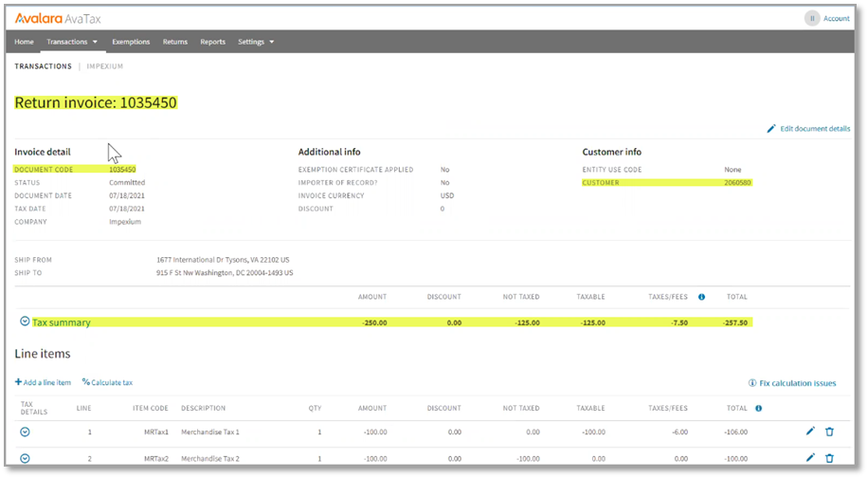Open the Exemptions menu item
The image size is (868, 478).
click(x=131, y=42)
